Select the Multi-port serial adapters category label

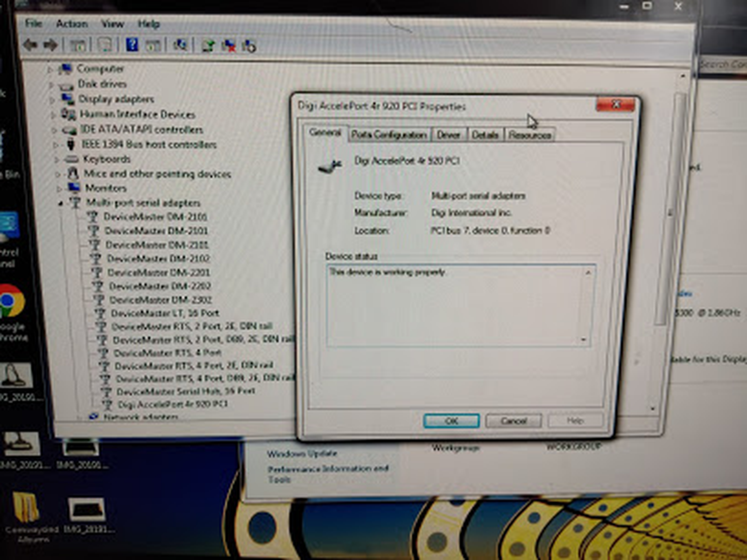click(143, 203)
